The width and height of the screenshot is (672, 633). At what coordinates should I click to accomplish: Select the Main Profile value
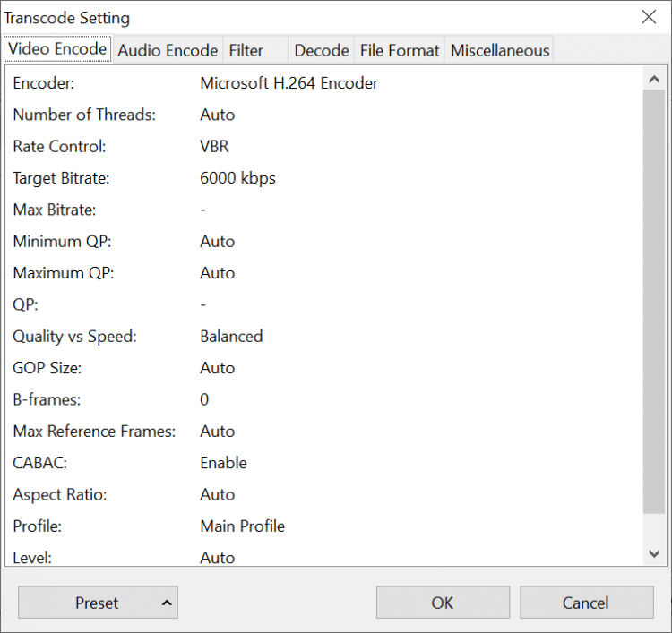pos(242,526)
